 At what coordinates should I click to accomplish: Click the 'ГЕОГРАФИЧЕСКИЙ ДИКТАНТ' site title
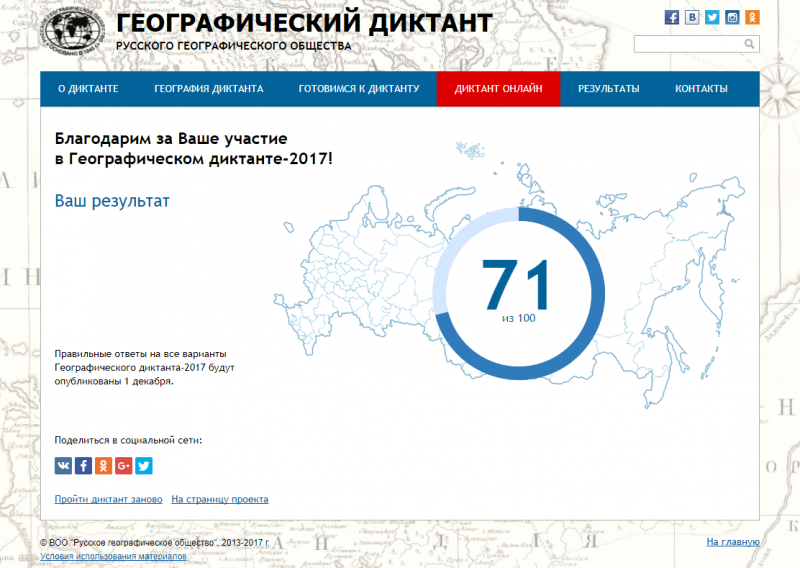[304, 23]
